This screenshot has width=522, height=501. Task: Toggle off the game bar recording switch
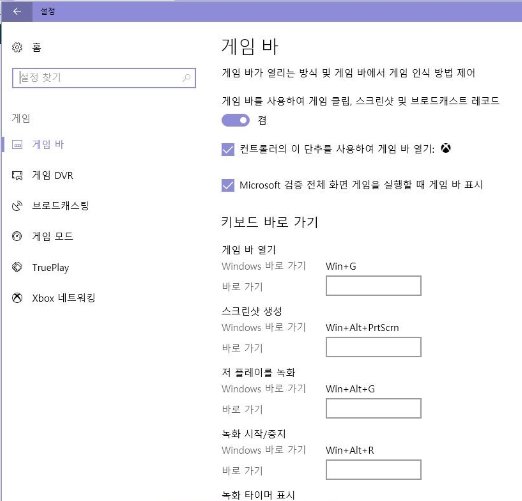(235, 120)
